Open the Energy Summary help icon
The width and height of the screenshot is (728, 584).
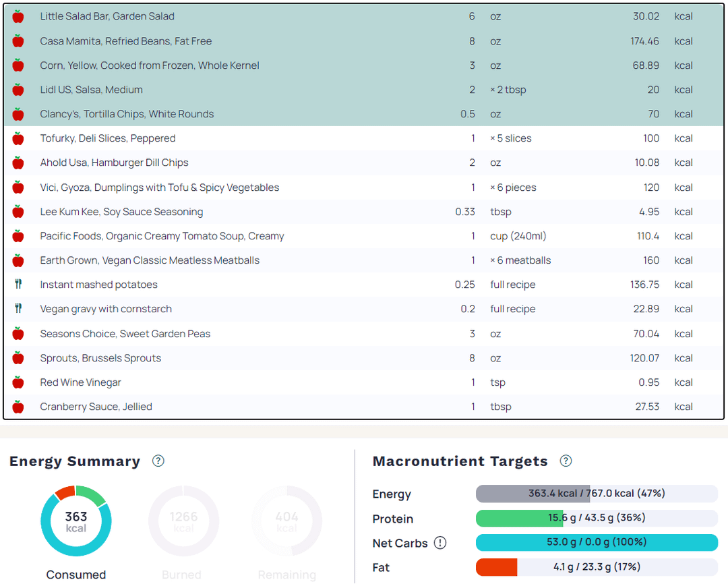158,461
